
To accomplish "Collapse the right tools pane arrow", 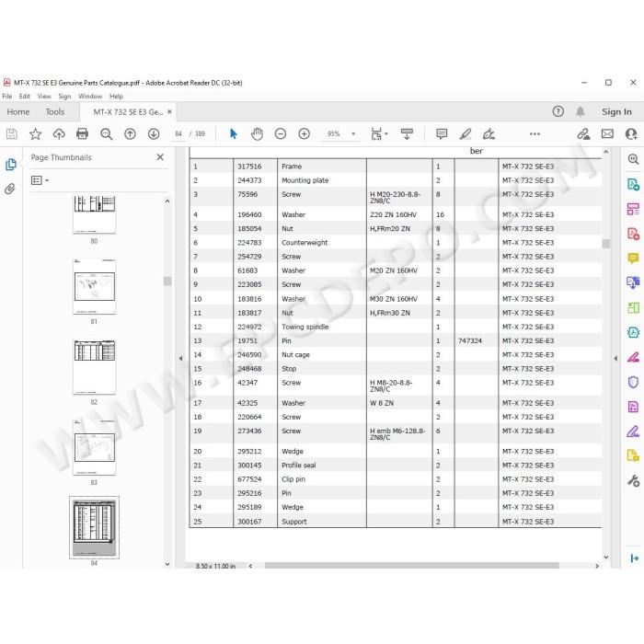I will 615,358.
